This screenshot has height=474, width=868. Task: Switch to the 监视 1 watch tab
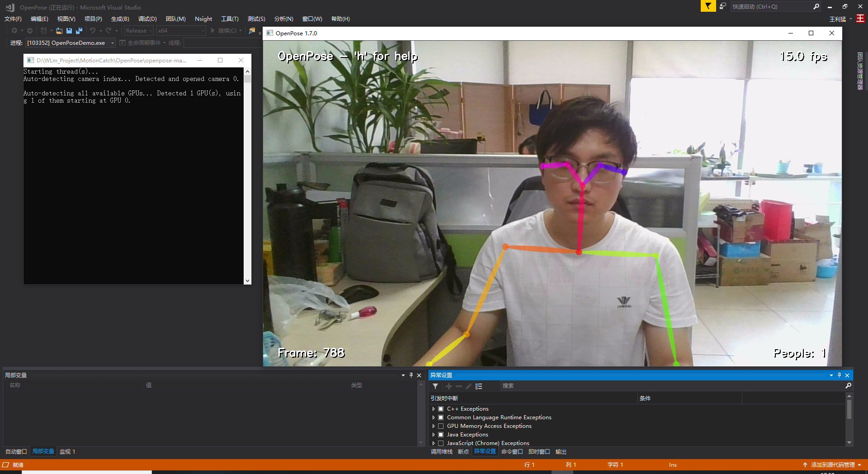pyautogui.click(x=67, y=452)
